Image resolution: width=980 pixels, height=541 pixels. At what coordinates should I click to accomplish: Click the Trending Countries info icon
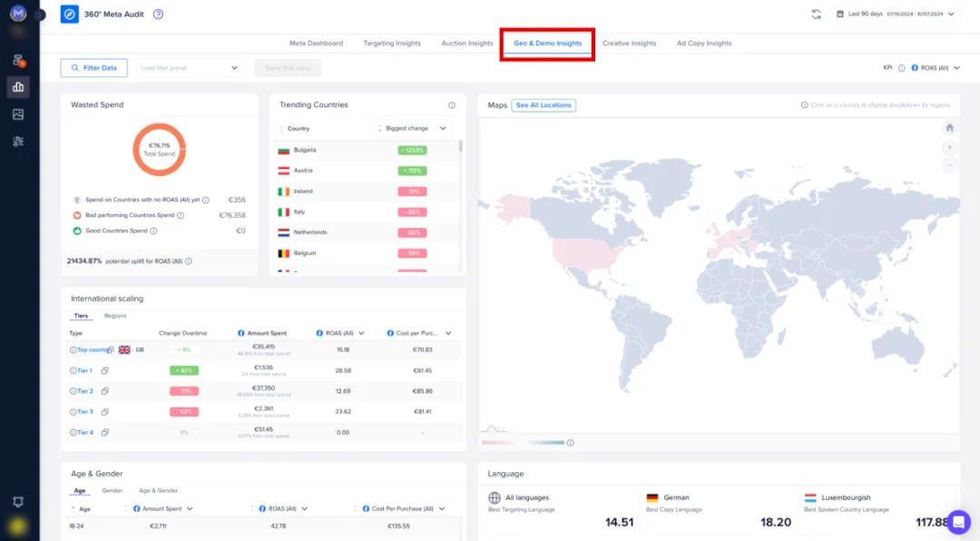coord(451,105)
